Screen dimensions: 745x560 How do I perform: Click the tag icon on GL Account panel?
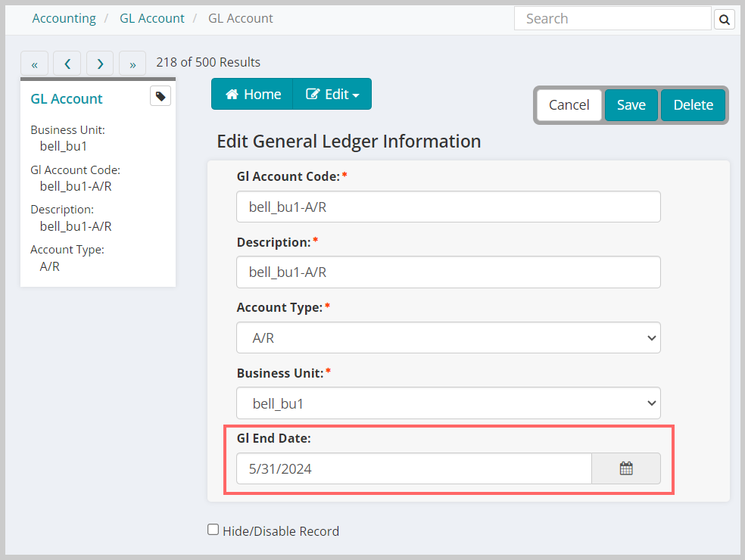160,96
